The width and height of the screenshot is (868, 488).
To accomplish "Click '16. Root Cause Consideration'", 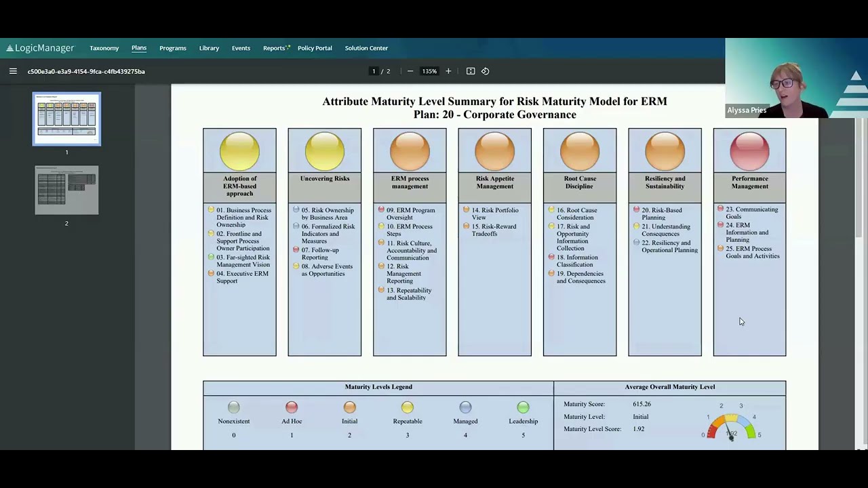I will coord(577,213).
